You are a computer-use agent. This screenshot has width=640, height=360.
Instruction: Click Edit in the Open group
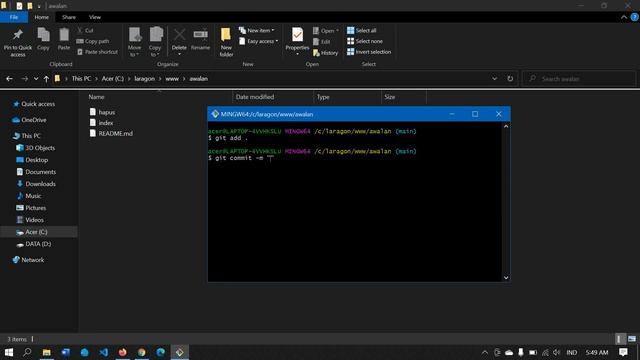coord(322,42)
